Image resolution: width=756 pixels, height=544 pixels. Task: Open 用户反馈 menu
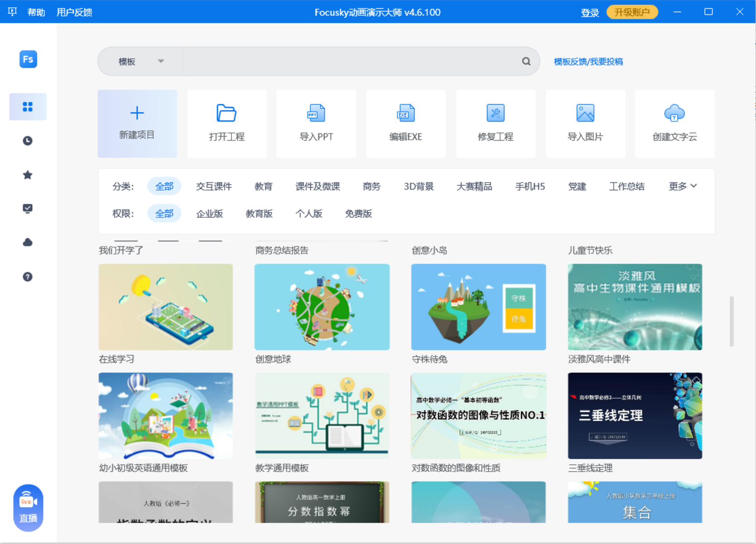pos(74,12)
